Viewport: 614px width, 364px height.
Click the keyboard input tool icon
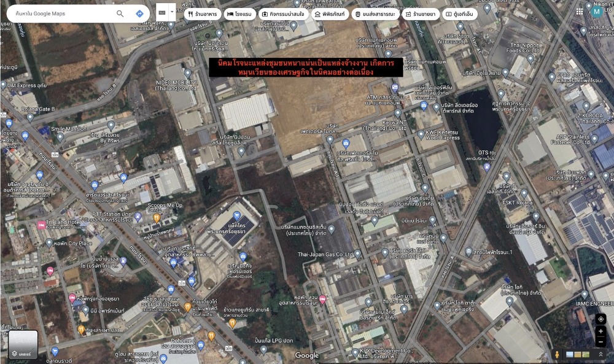click(162, 13)
